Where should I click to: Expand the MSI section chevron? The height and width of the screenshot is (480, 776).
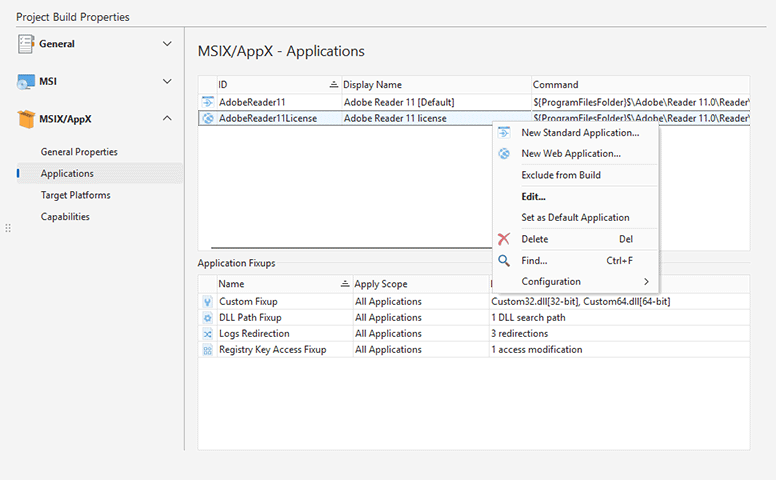tap(167, 81)
